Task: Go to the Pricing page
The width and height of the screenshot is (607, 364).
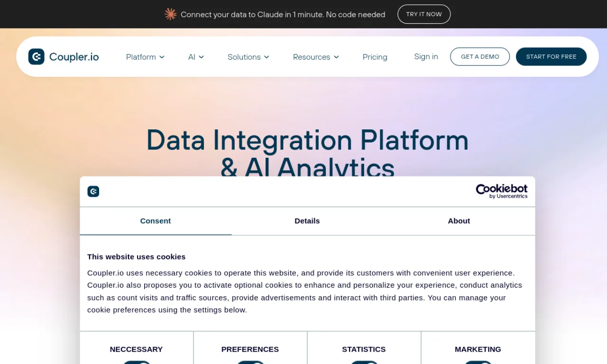Action: (375, 57)
